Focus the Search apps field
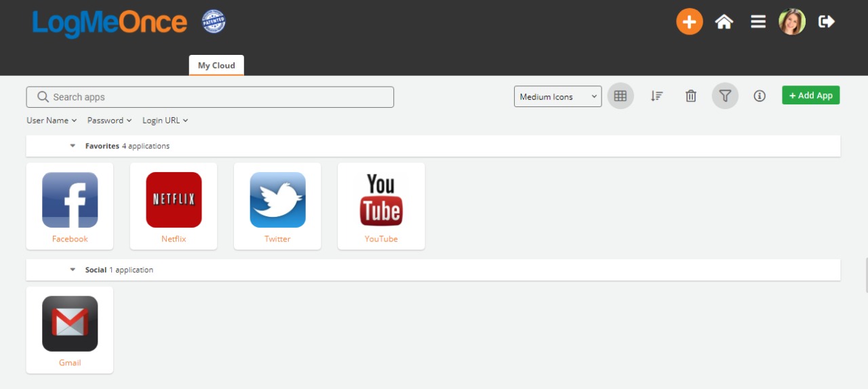Image resolution: width=868 pixels, height=389 pixels. [x=210, y=97]
